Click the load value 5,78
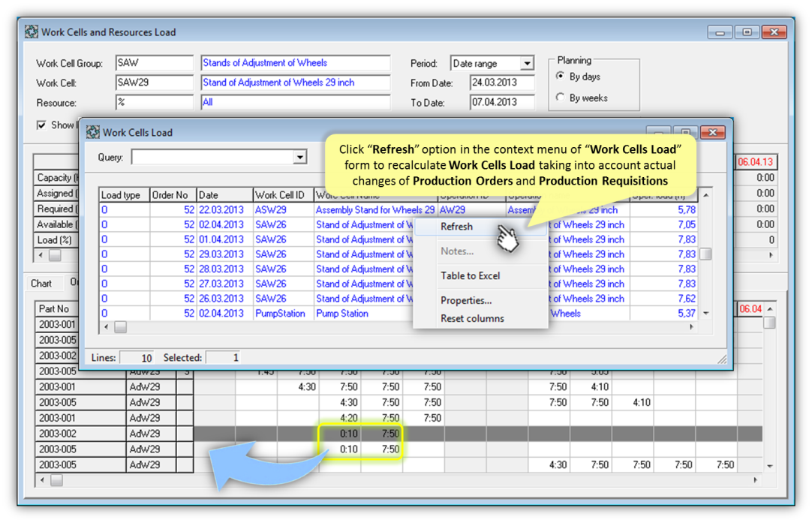Screen dimensions: 812x523 664,209
